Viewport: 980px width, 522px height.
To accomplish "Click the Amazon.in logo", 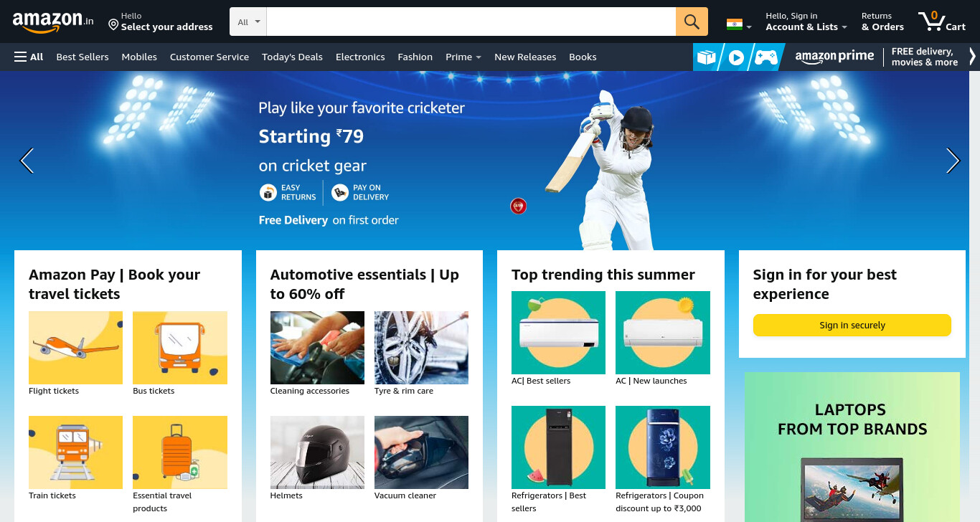I will tap(53, 22).
